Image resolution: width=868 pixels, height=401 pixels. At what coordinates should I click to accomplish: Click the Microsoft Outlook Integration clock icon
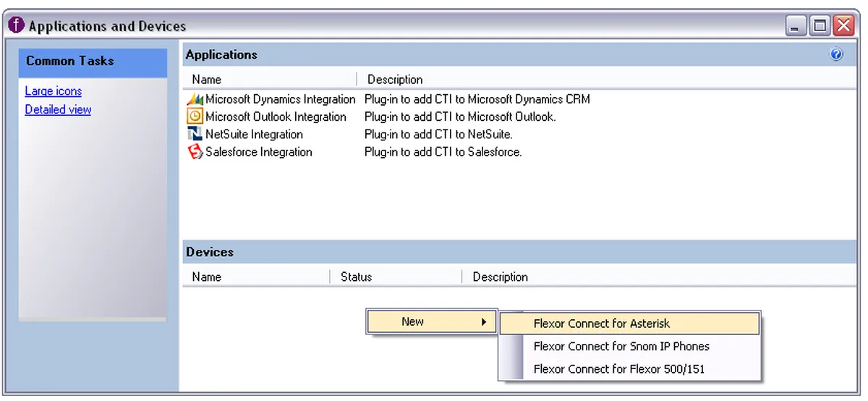click(x=195, y=117)
